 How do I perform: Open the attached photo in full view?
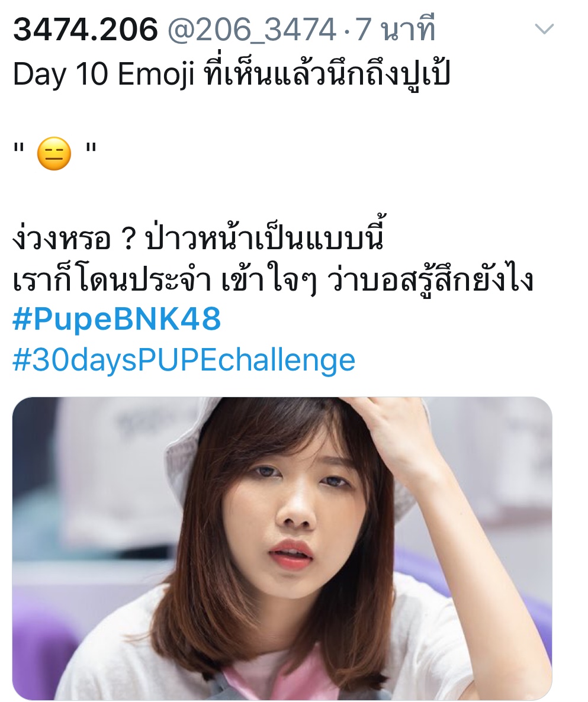282,548
